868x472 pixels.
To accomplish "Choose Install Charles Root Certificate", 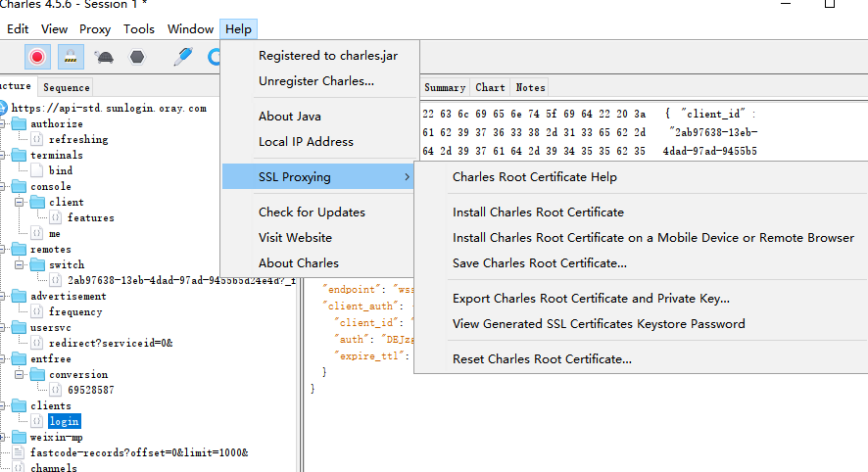I will (538, 212).
